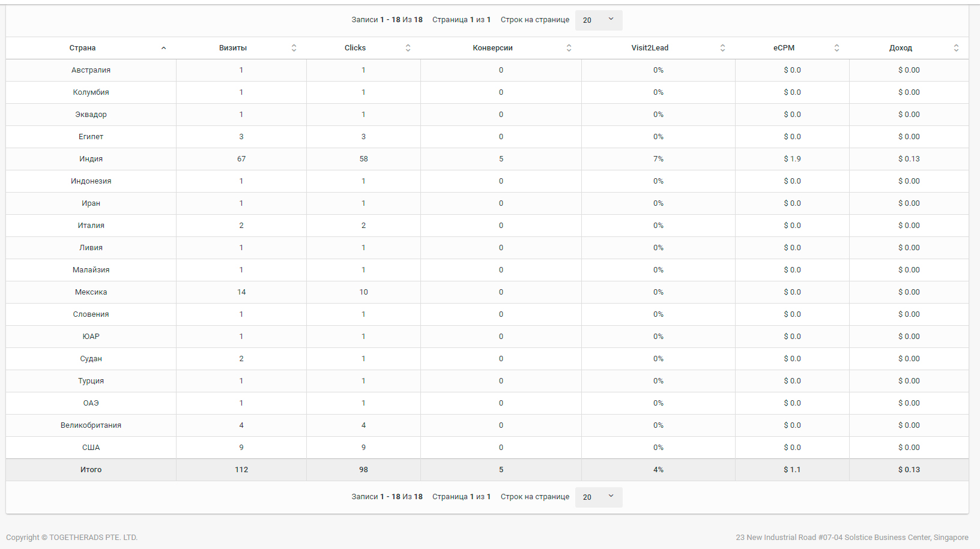Select the Visit2Lead column header label
This screenshot has width=980, height=549.
tap(649, 48)
